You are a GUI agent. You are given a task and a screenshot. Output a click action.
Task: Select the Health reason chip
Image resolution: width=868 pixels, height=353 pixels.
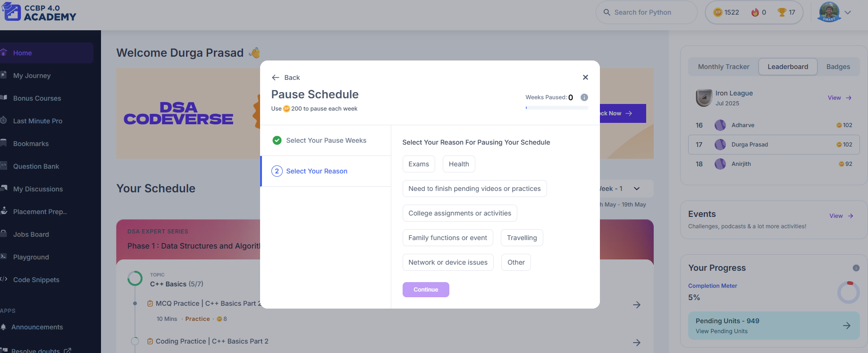(x=459, y=164)
